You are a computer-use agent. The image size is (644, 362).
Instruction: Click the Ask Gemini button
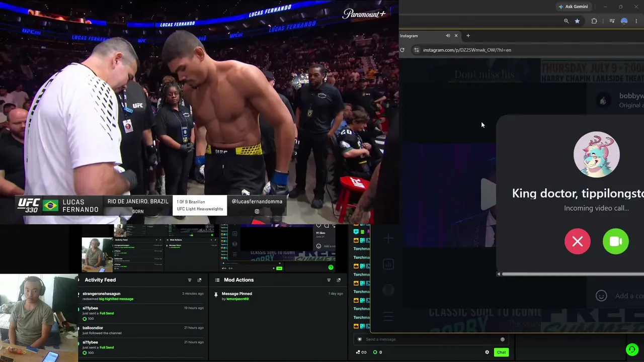573,7
